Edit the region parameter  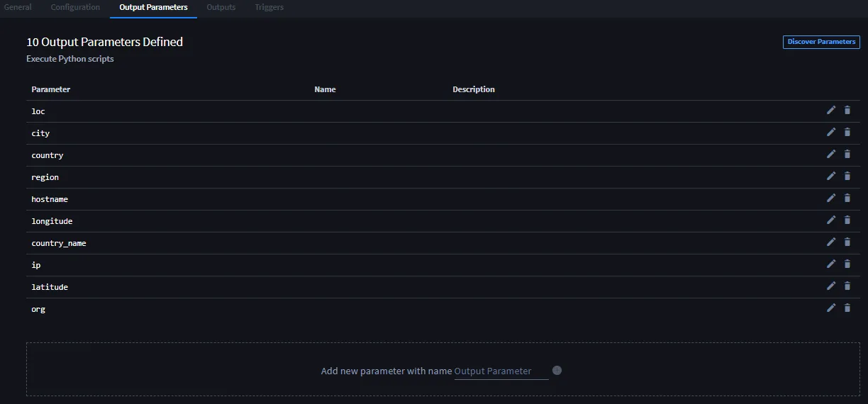coord(831,176)
